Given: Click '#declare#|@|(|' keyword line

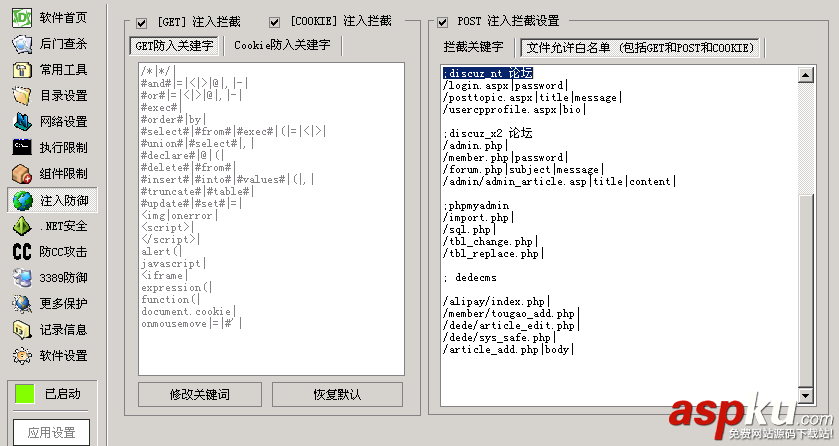Looking at the screenshot, I should click(182, 156).
